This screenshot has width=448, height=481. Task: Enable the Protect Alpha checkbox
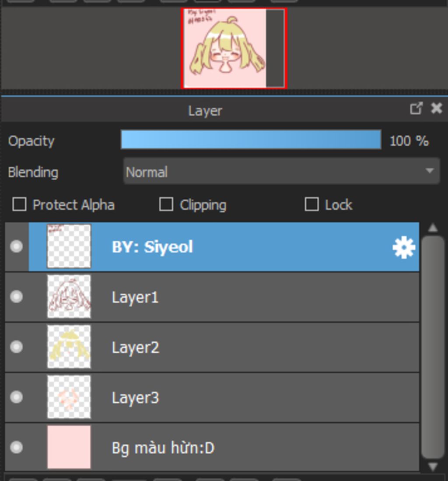(x=19, y=204)
